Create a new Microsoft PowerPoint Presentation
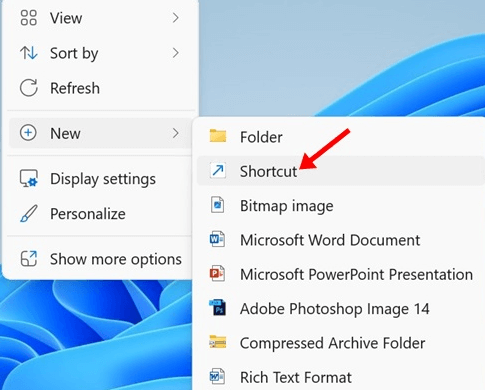 (x=341, y=274)
